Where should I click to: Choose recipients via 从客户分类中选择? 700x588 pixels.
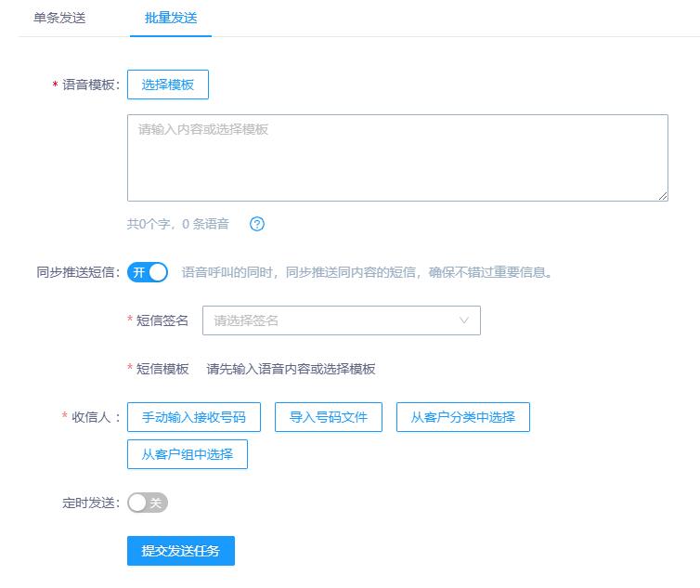click(x=463, y=417)
